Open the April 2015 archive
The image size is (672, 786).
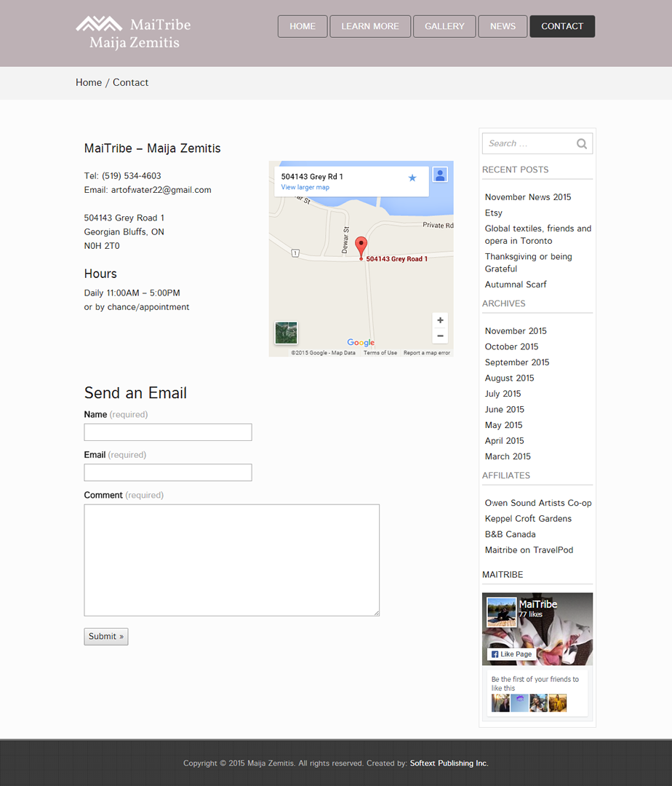tap(504, 440)
